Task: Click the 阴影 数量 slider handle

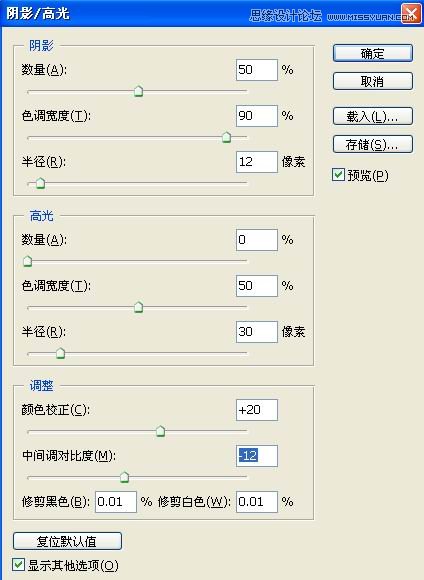Action: click(x=138, y=91)
